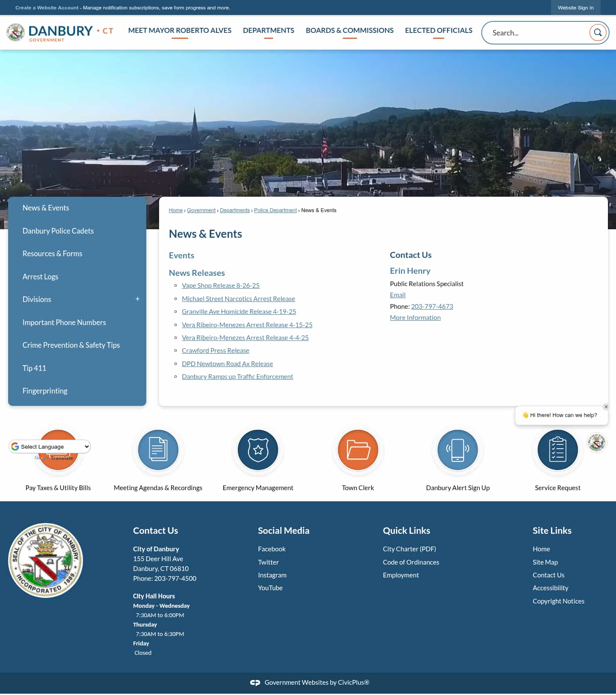The height and width of the screenshot is (695, 616).
Task: Click the Service Request checklist icon
Action: tap(558, 450)
